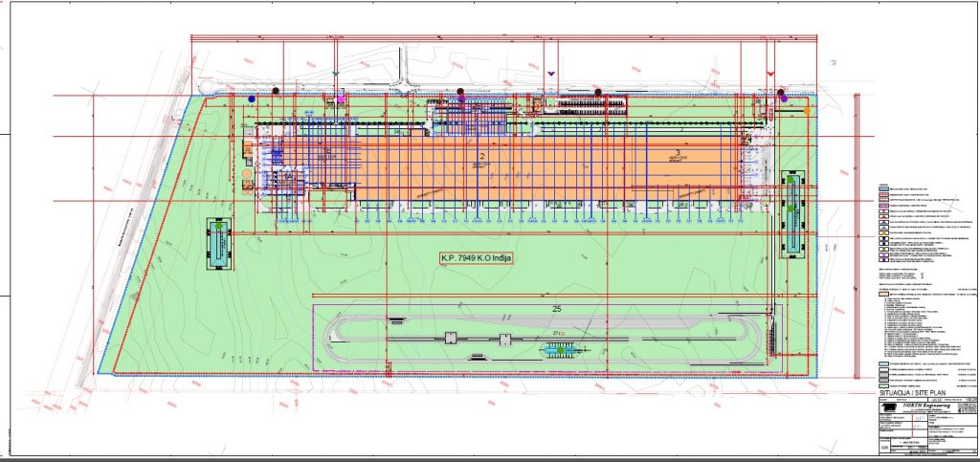
Task: Click the magenta square marker on north road
Action: [339, 98]
